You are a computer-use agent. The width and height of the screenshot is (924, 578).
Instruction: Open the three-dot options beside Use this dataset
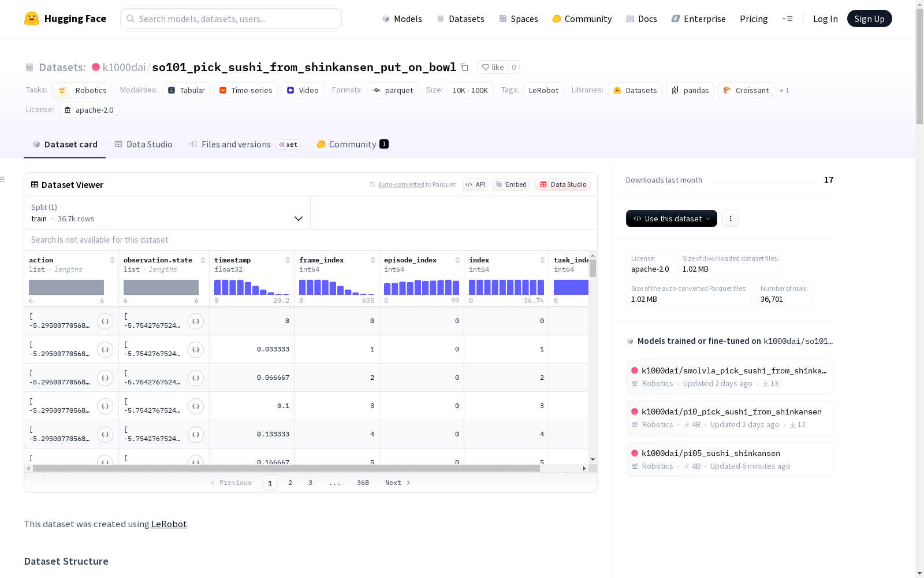tap(731, 218)
